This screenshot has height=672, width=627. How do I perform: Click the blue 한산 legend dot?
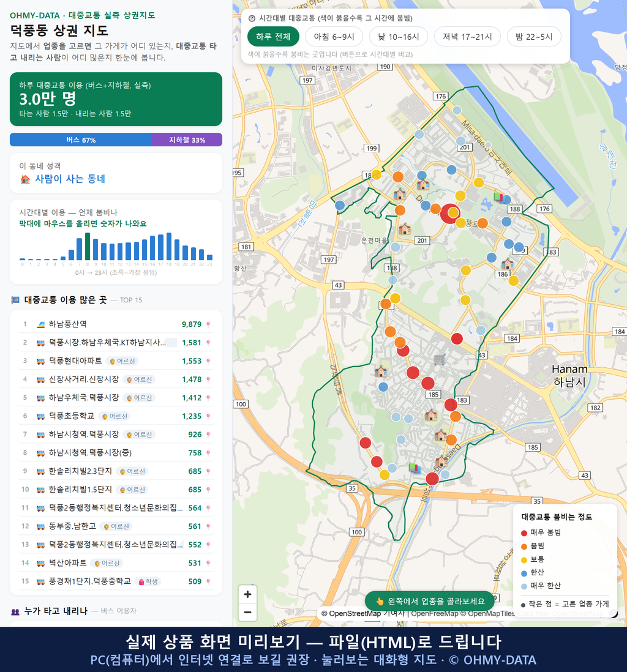point(524,573)
